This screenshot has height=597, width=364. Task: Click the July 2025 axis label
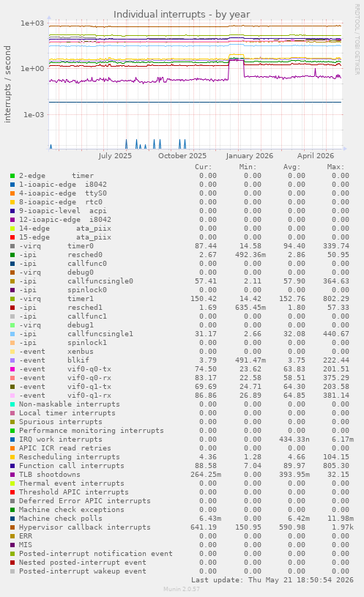pyautogui.click(x=115, y=156)
